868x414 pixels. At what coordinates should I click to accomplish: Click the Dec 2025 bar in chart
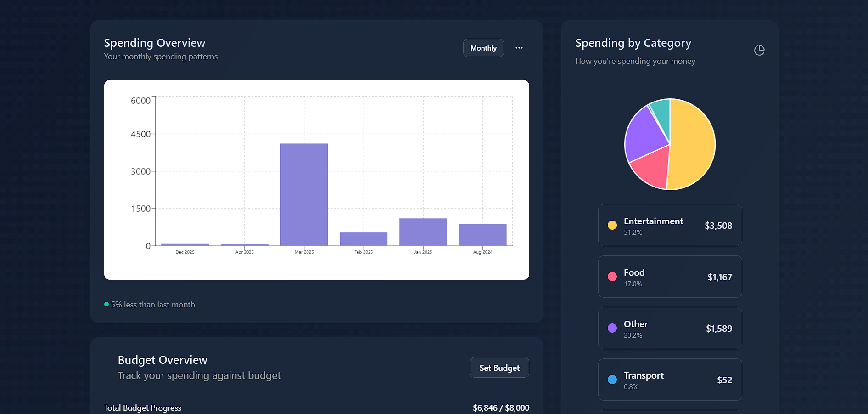pos(185,244)
